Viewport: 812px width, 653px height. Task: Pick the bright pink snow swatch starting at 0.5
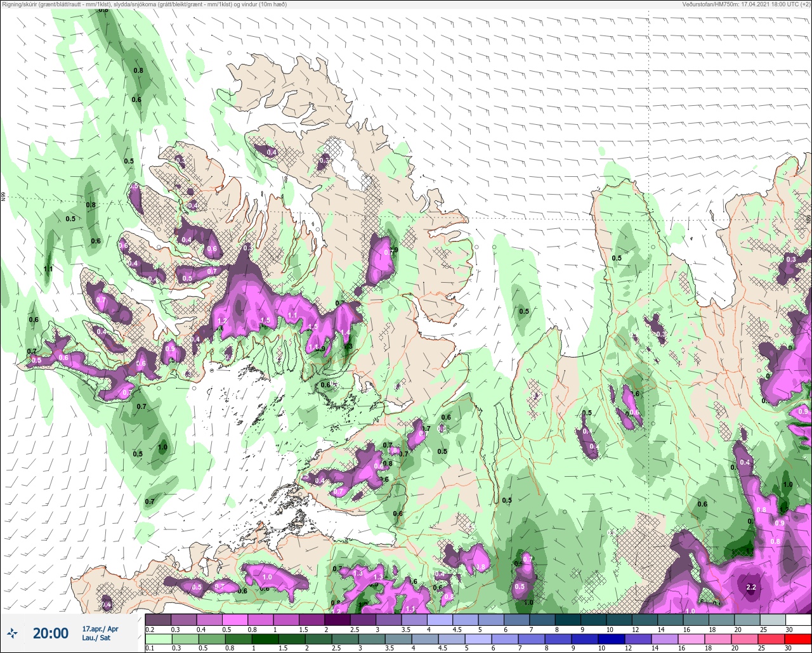(x=235, y=619)
